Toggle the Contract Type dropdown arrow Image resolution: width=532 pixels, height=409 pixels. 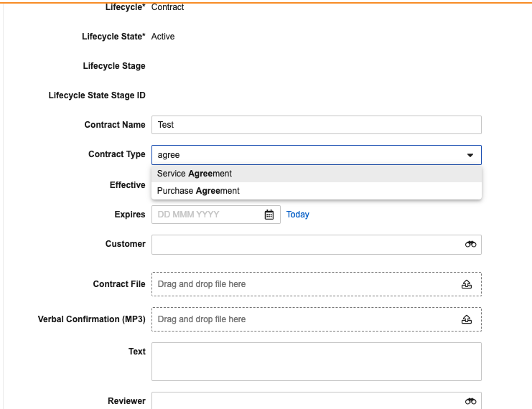470,155
